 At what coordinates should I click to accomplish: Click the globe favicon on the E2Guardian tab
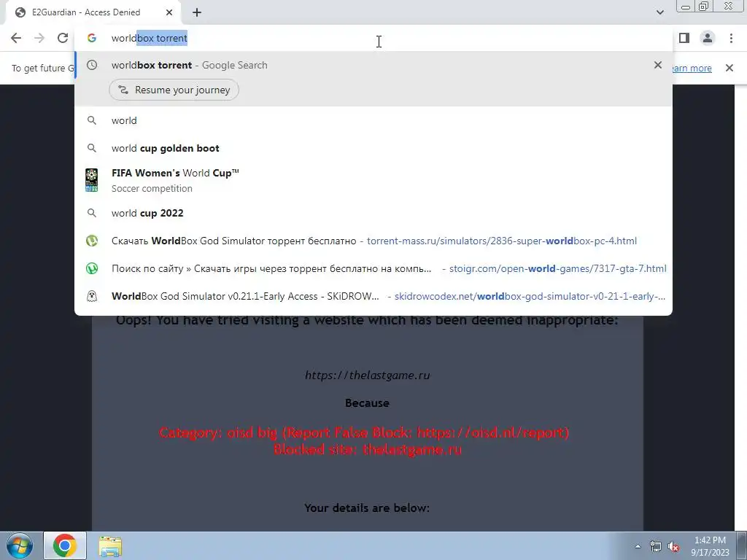(20, 12)
